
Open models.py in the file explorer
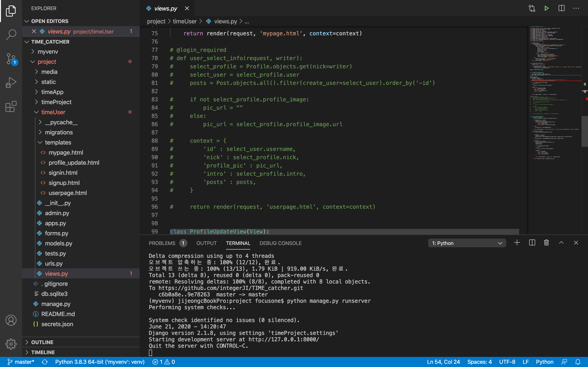coord(58,243)
